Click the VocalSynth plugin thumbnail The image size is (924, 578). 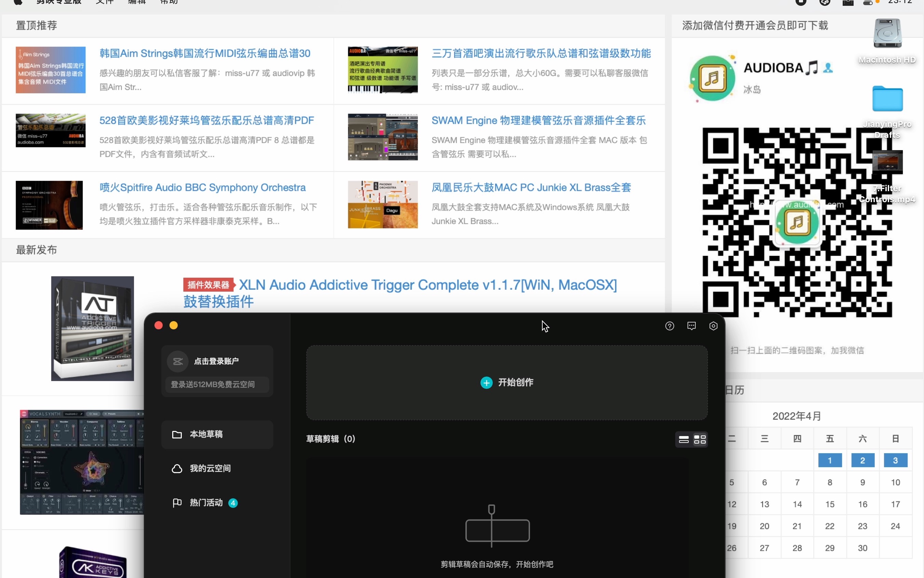coord(82,462)
